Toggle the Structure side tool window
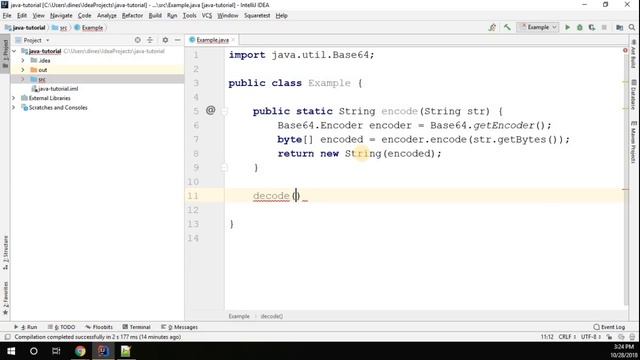Screen dimensions: 640x360 click(5, 253)
